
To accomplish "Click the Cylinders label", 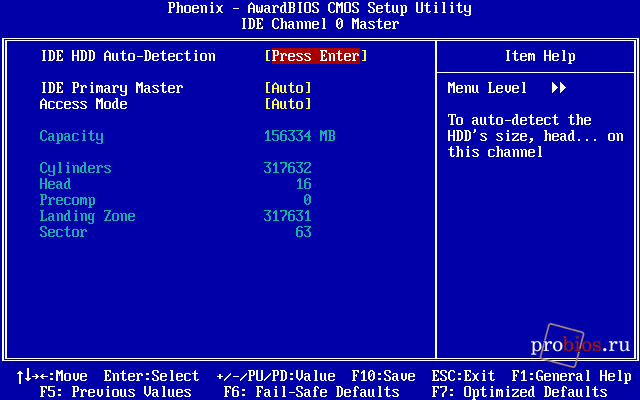I will click(x=76, y=168).
